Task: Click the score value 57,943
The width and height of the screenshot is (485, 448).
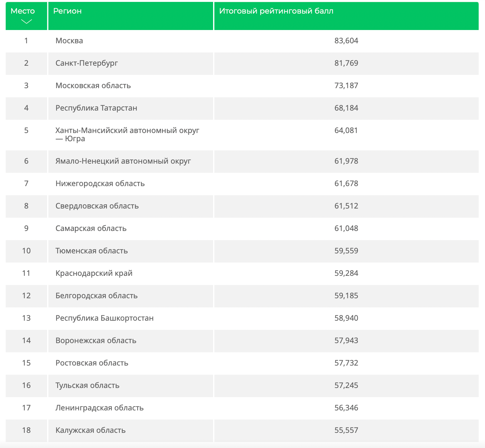Action: tap(346, 341)
